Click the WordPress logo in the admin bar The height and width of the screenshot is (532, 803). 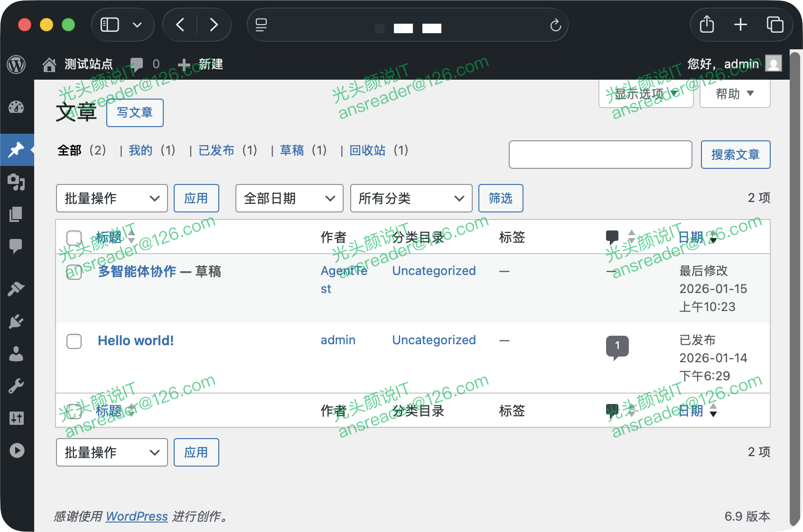pyautogui.click(x=16, y=64)
